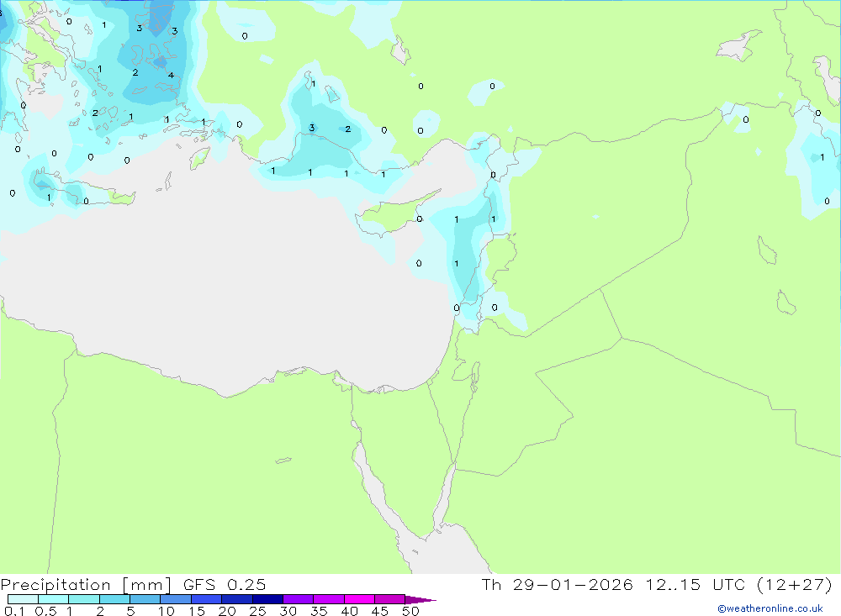This screenshot has height=616, width=841.
Task: Click the 15–20 mm legend swatch
Action: point(207,599)
